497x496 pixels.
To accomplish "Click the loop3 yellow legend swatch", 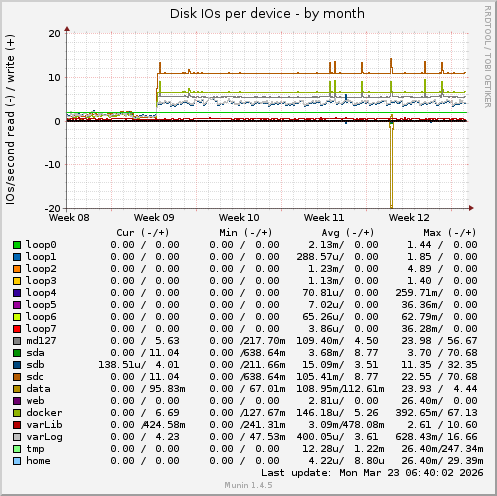I will click(17, 281).
